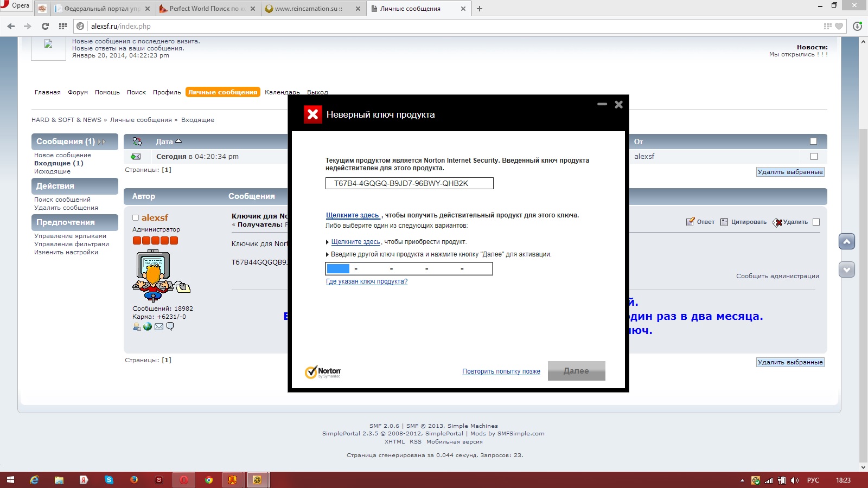Go back using the browser back arrow
This screenshot has height=488, width=868.
coord(11,26)
